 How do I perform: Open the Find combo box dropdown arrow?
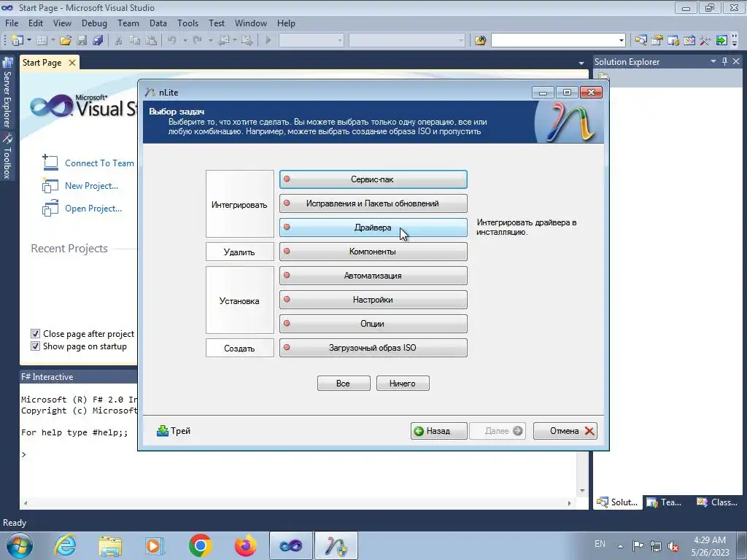click(622, 41)
